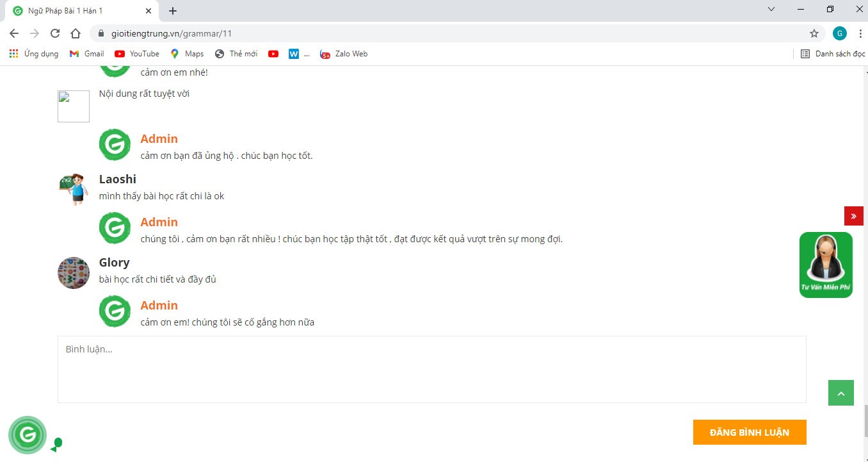Open the YouTube bookmark

coord(137,54)
